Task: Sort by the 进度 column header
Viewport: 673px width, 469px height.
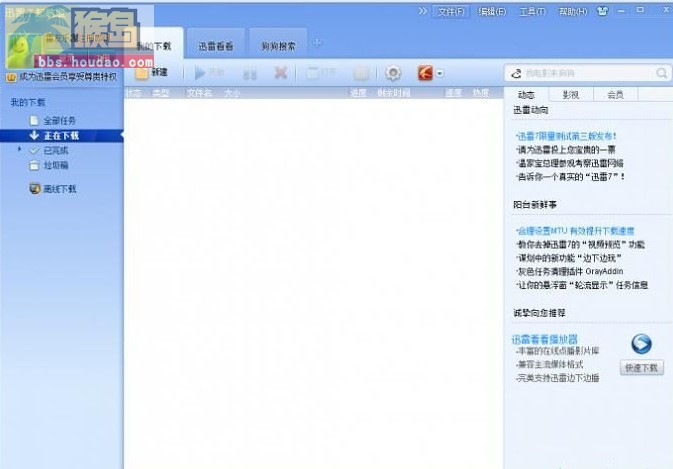Action: 358,93
